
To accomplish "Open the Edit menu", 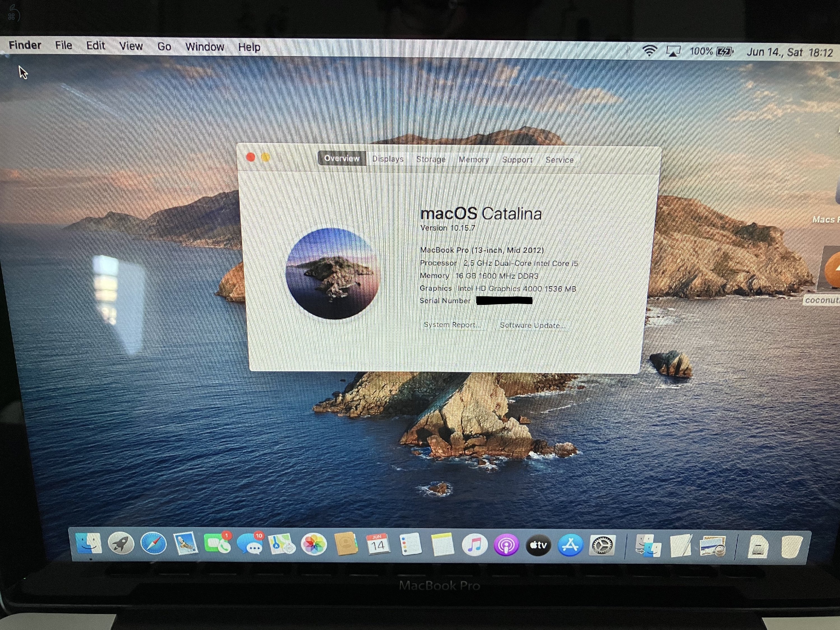I will click(95, 46).
